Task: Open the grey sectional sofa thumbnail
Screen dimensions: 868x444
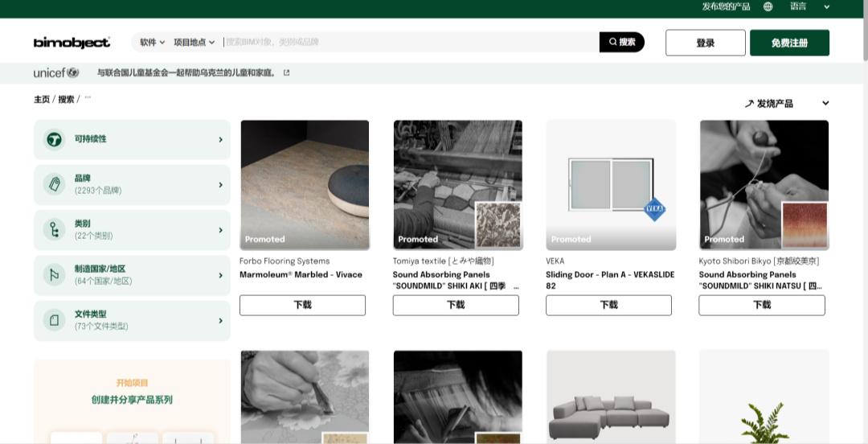Action: 611,397
